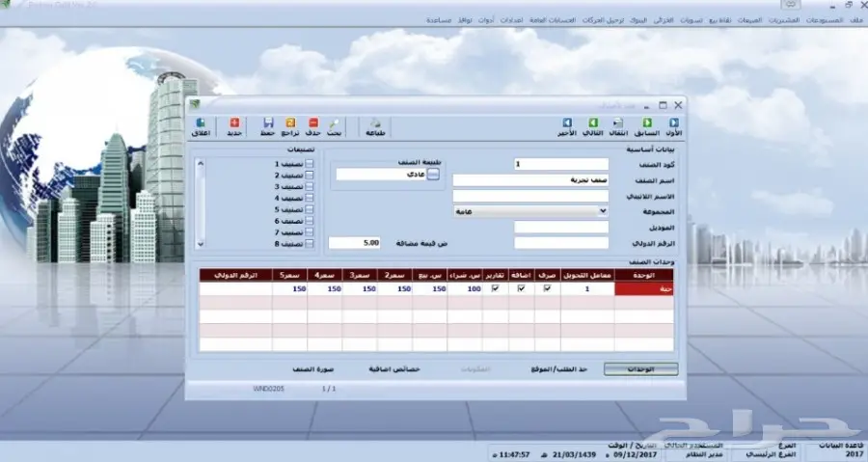The height and width of the screenshot is (462, 868).
Task: Open the ترحيل الحركات menu
Action: [x=604, y=20]
